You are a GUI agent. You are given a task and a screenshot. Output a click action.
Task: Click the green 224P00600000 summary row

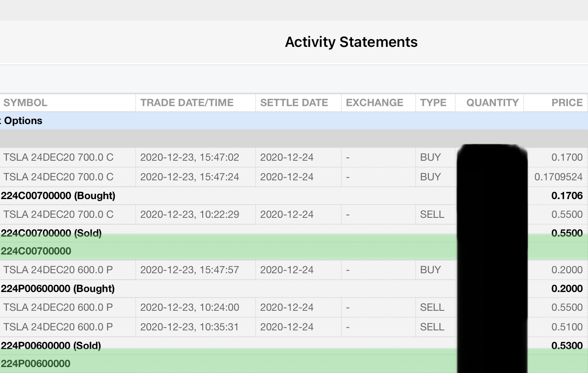[x=35, y=364]
